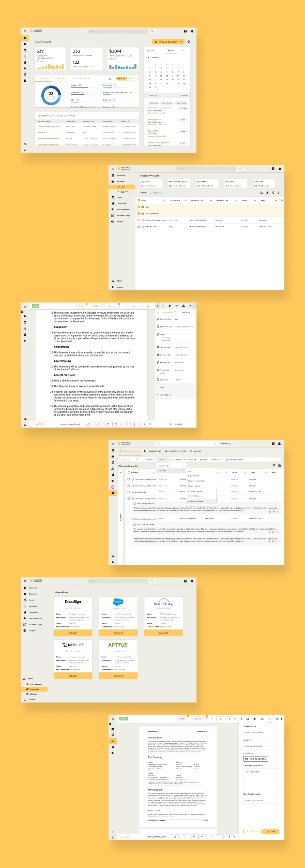Expand Filters panel with double chevron icon
The width and height of the screenshot is (305, 868).
[x=120, y=472]
